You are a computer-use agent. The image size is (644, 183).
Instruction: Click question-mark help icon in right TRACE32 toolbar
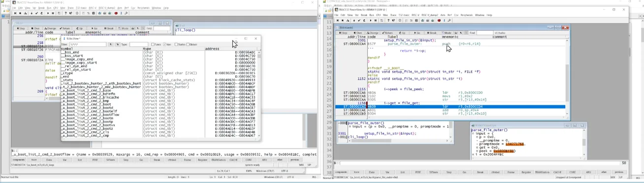[388, 20]
